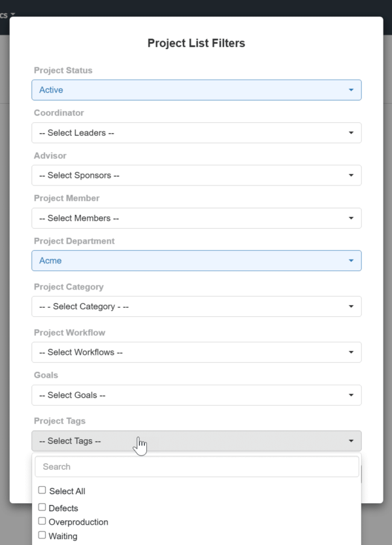Collapse the Project Tags Select Tags dropdown
Image resolution: width=392 pixels, height=545 pixels.
pos(196,441)
